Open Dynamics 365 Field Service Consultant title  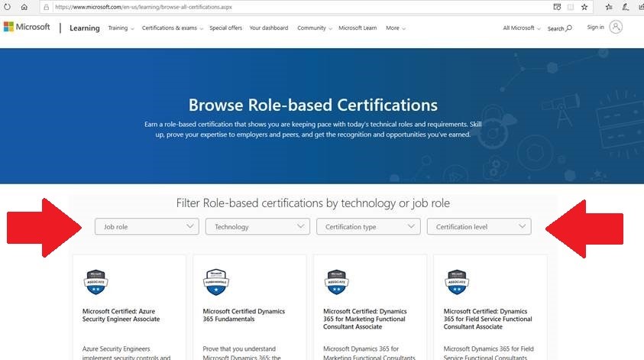(487, 319)
